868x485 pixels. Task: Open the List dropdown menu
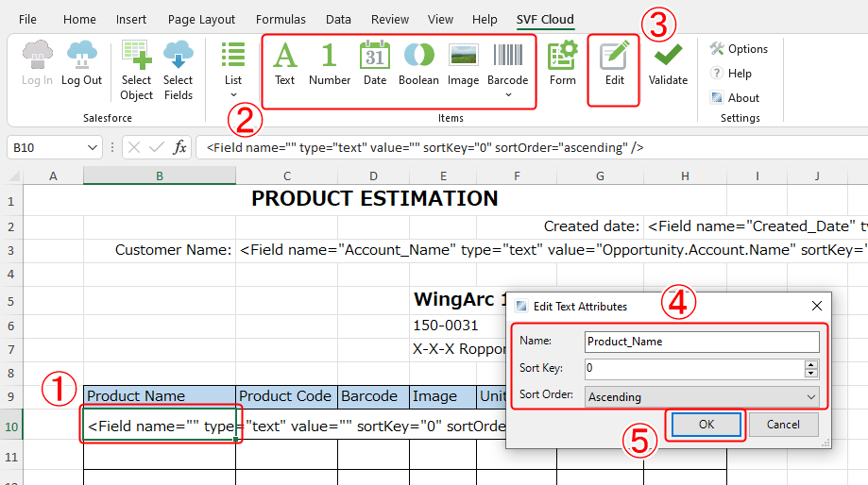coord(232,93)
